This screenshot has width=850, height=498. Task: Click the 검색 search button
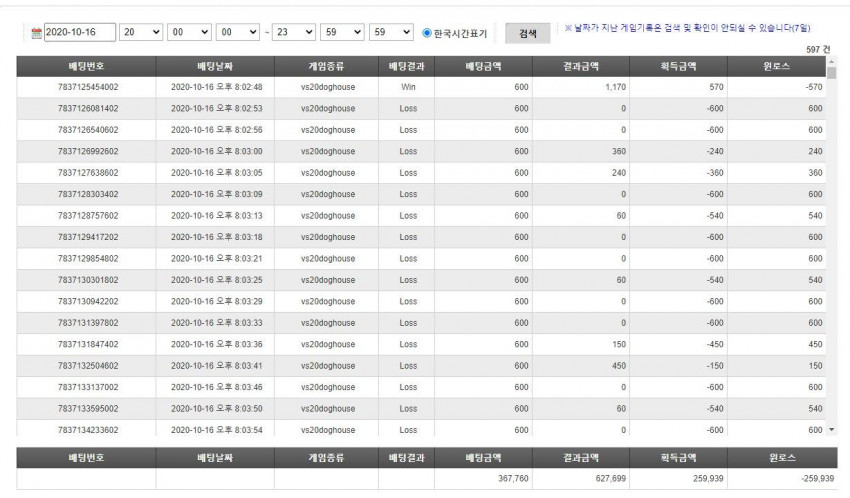527,33
